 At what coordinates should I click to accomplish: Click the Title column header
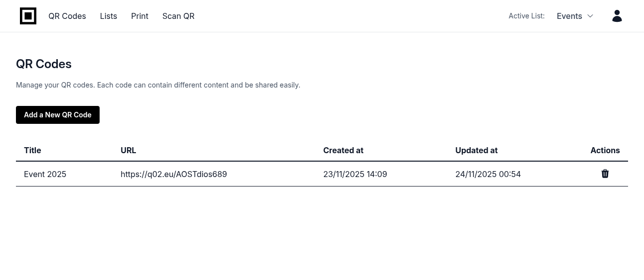32,150
